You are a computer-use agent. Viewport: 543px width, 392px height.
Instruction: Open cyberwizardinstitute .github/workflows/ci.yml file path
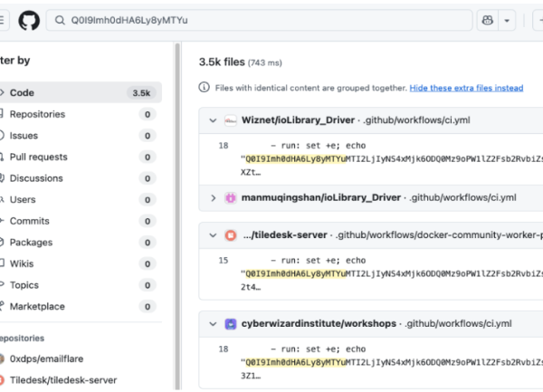point(458,324)
